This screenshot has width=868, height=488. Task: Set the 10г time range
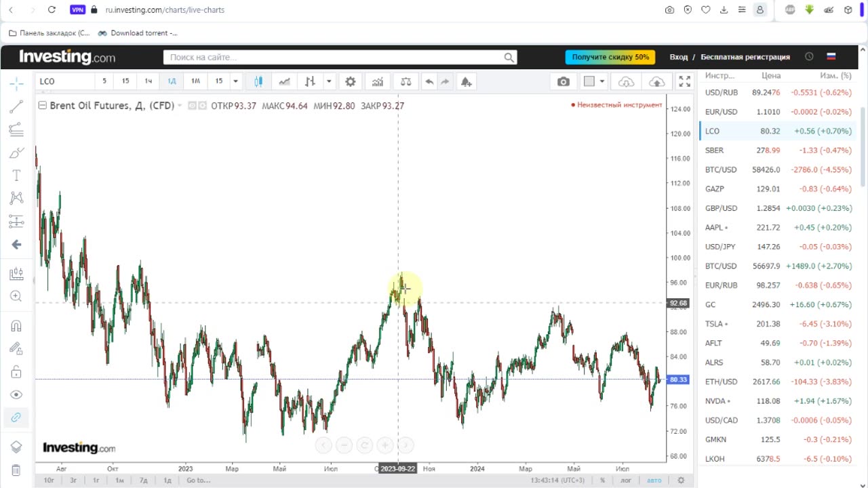coord(49,480)
